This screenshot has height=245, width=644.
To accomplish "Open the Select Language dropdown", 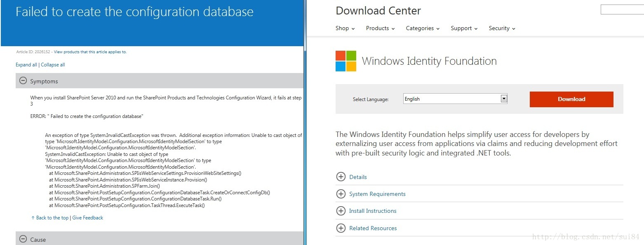I will (x=455, y=99).
